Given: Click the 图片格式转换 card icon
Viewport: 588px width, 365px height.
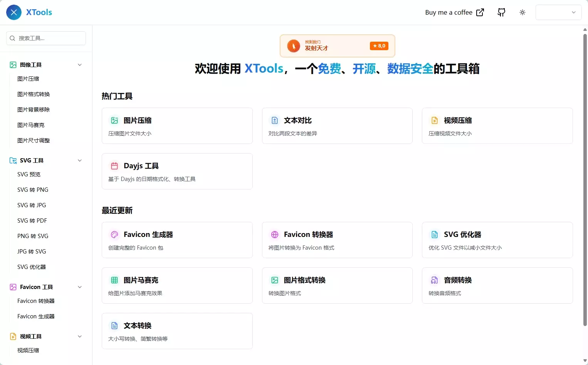Looking at the screenshot, I should (275, 280).
